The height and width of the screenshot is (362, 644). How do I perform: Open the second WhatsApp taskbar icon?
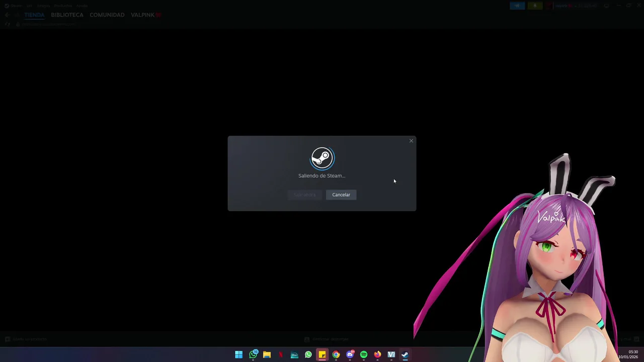coord(308,354)
